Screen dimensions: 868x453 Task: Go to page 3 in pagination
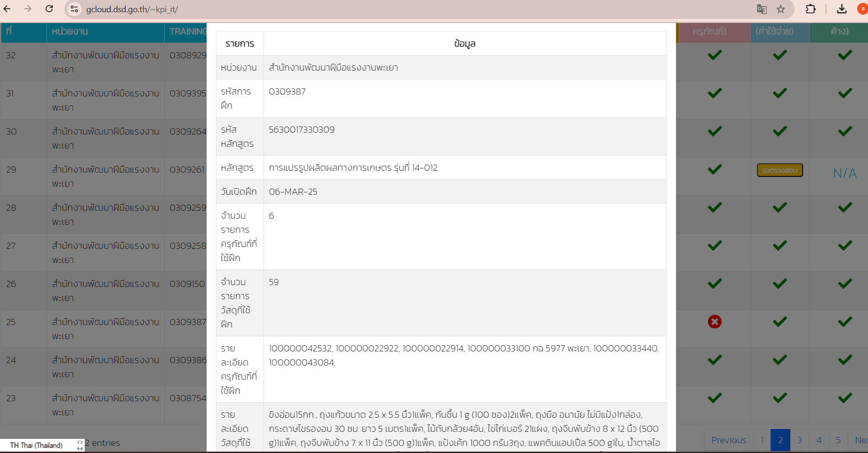pos(799,440)
